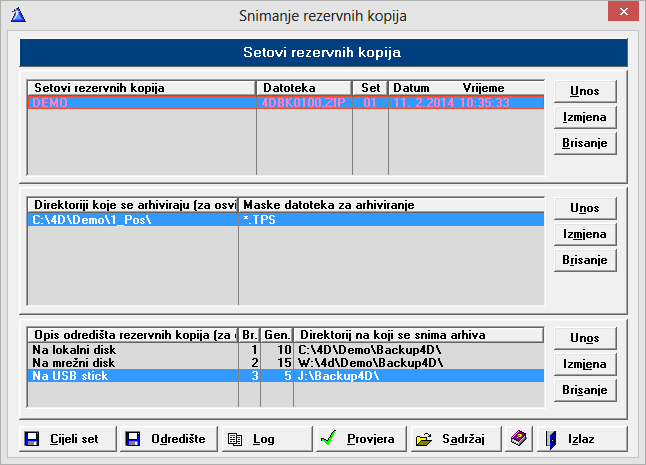Click Direktoriji koje se arhiviraju column header
Screen dimensions: 646x465
point(133,205)
